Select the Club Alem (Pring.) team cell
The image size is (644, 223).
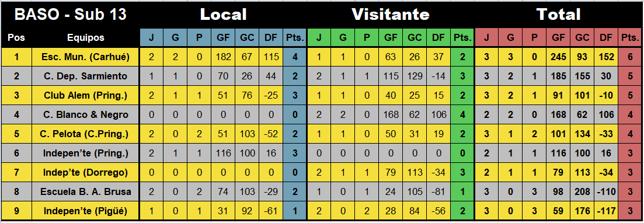(86, 96)
